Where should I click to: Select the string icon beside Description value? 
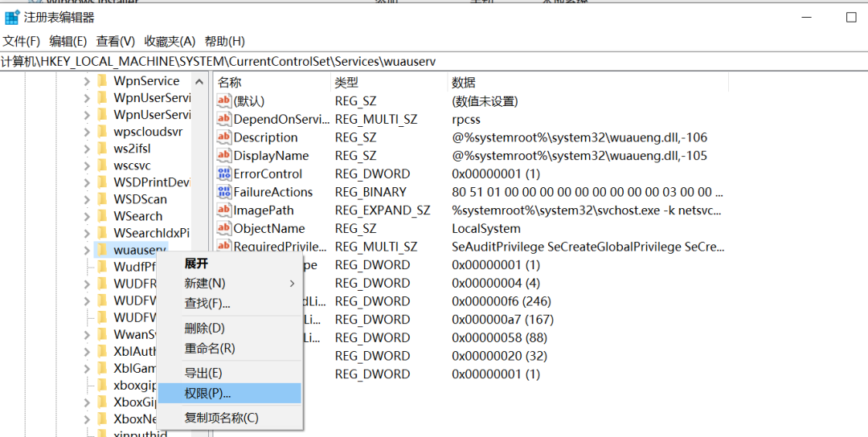point(224,137)
